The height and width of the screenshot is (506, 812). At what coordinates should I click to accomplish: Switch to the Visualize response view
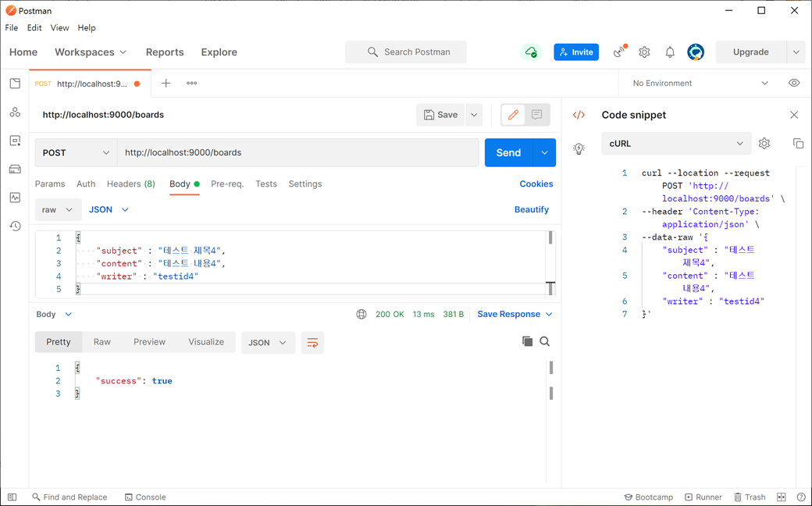206,342
